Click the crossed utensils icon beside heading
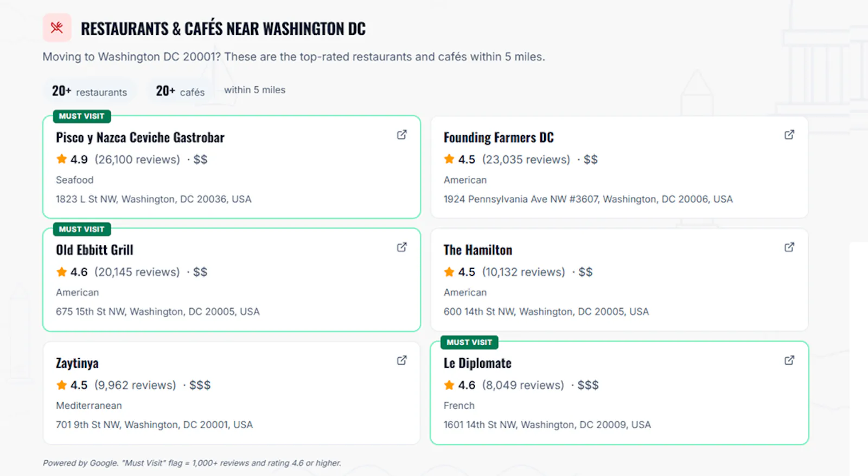 [57, 28]
